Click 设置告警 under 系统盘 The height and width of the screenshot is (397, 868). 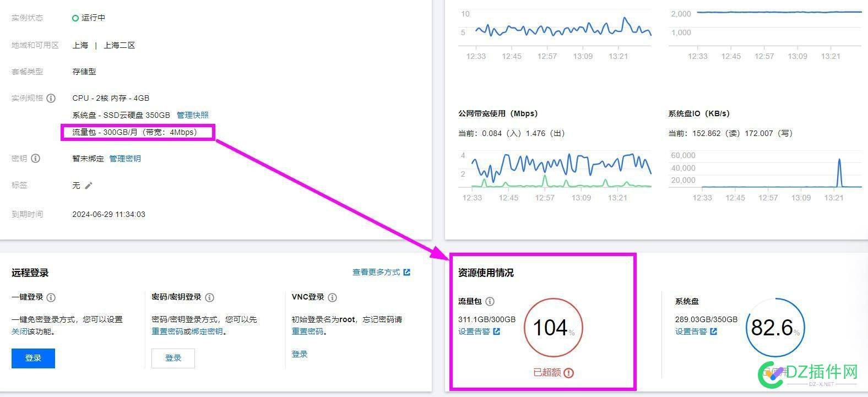691,331
